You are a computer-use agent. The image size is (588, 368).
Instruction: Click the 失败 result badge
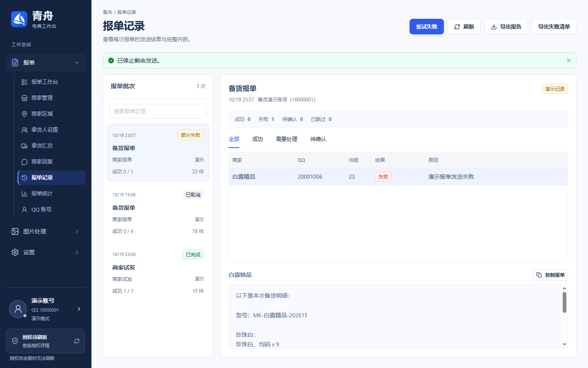383,177
